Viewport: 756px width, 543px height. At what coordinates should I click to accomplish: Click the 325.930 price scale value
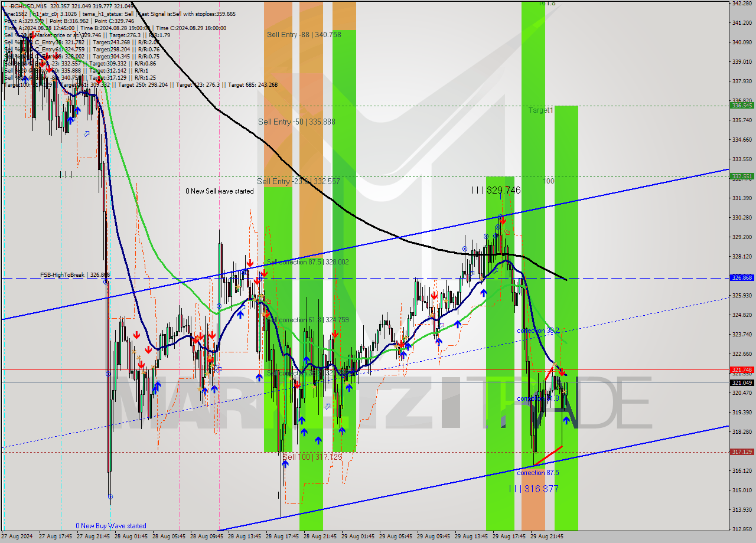point(741,295)
